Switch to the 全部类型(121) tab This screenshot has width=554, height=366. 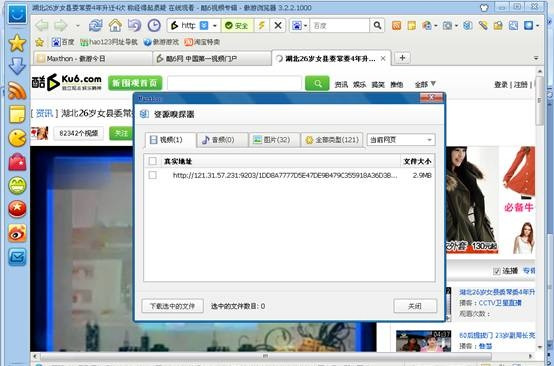coord(332,140)
